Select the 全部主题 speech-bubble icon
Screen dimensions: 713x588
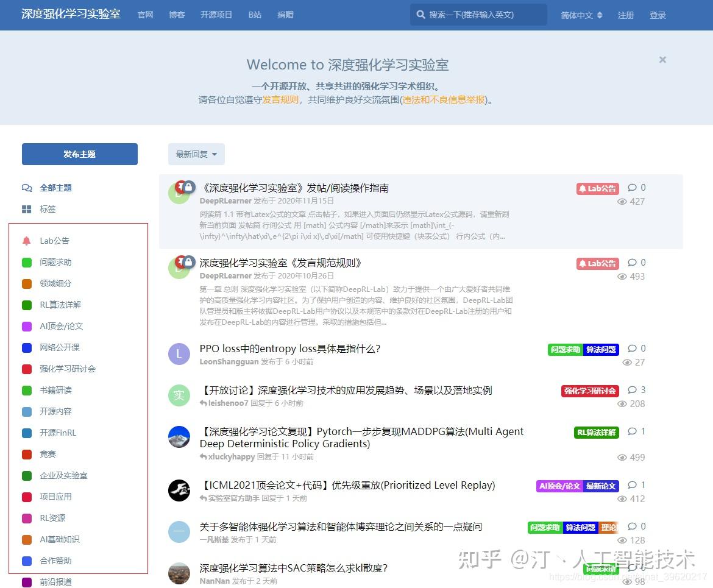[x=28, y=188]
